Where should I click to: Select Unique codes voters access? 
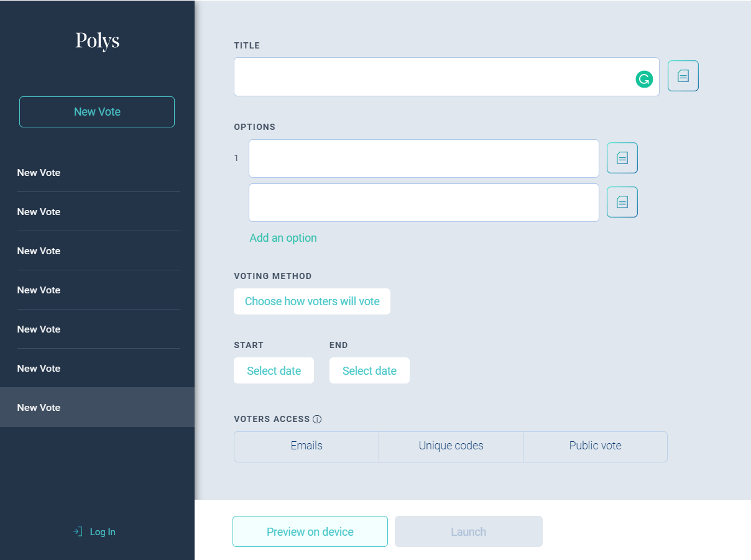(x=451, y=446)
